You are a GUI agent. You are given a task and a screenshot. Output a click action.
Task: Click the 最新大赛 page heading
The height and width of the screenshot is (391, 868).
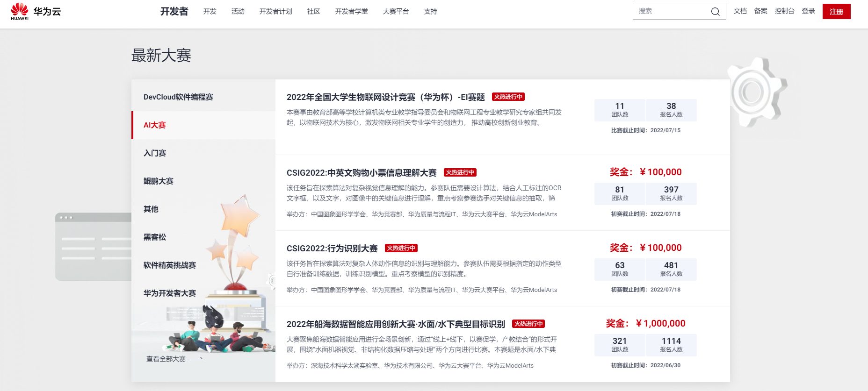tap(161, 56)
